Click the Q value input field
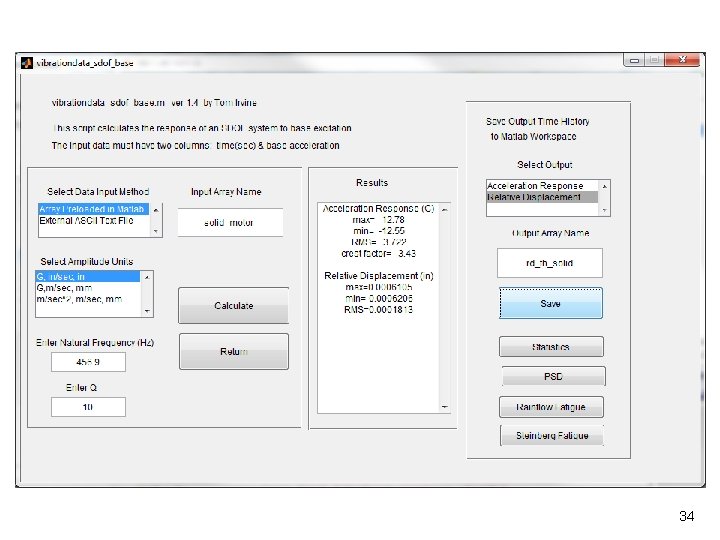The image size is (720, 540). click(88, 407)
